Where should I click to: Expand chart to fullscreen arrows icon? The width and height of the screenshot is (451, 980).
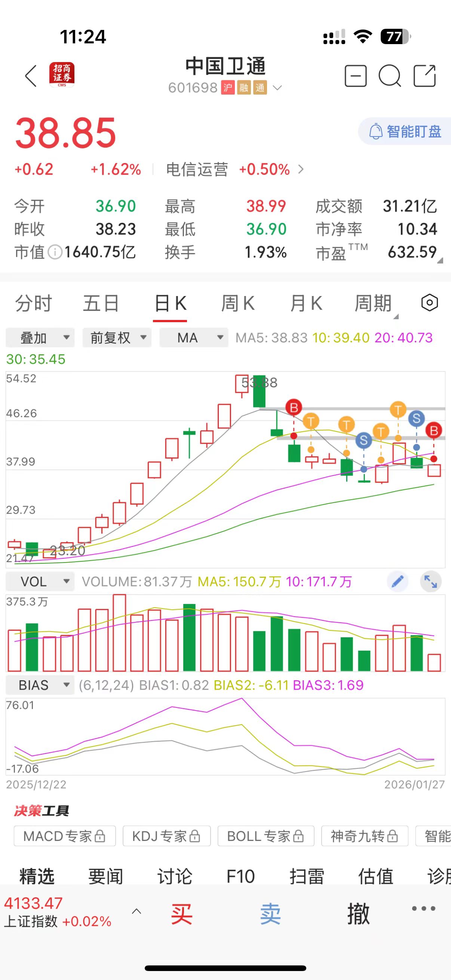coord(430,581)
